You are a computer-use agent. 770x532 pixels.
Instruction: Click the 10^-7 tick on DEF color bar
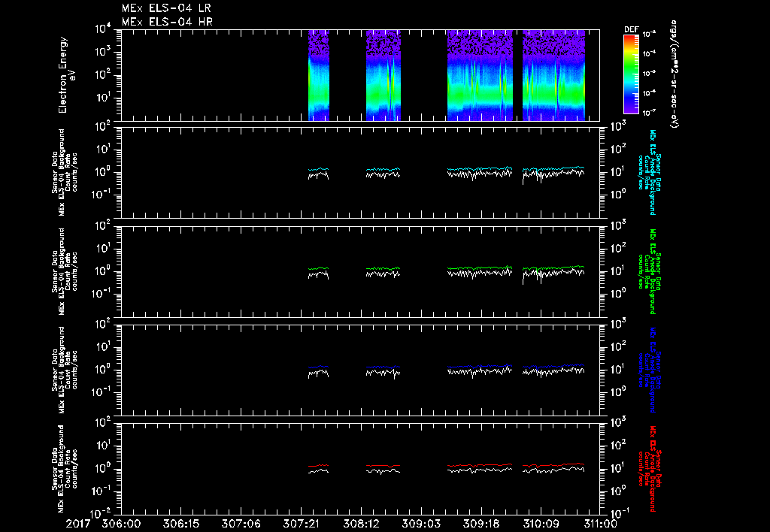tap(650, 113)
